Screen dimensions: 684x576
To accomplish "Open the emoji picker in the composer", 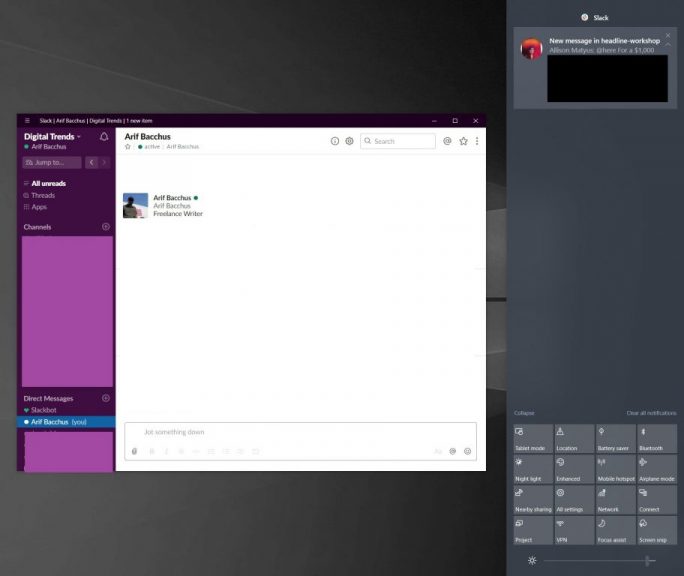I will pyautogui.click(x=467, y=451).
